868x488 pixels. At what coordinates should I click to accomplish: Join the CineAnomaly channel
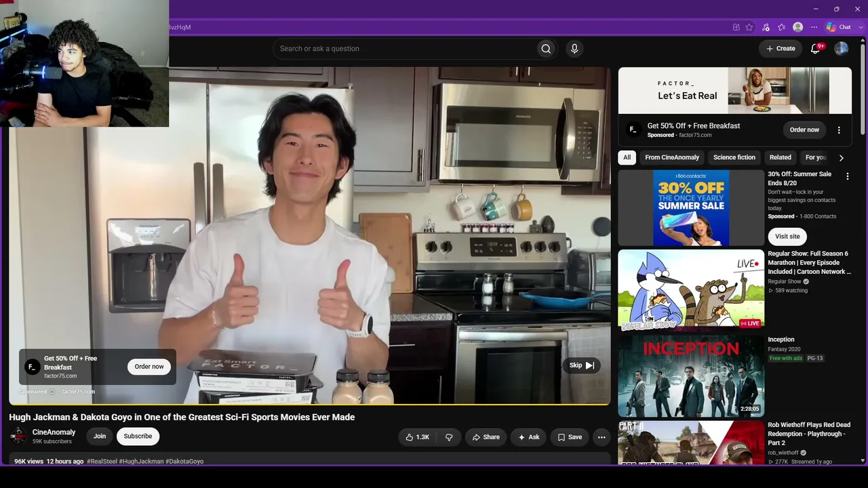click(100, 436)
